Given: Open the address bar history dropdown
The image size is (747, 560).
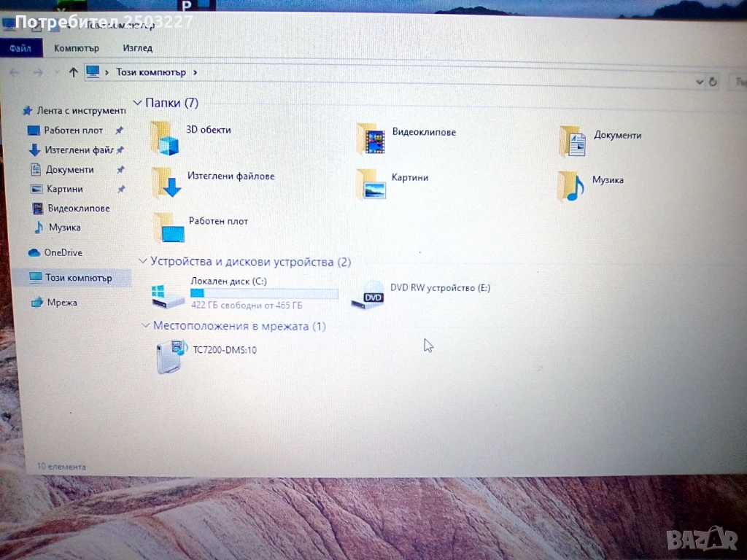Looking at the screenshot, I should [700, 82].
